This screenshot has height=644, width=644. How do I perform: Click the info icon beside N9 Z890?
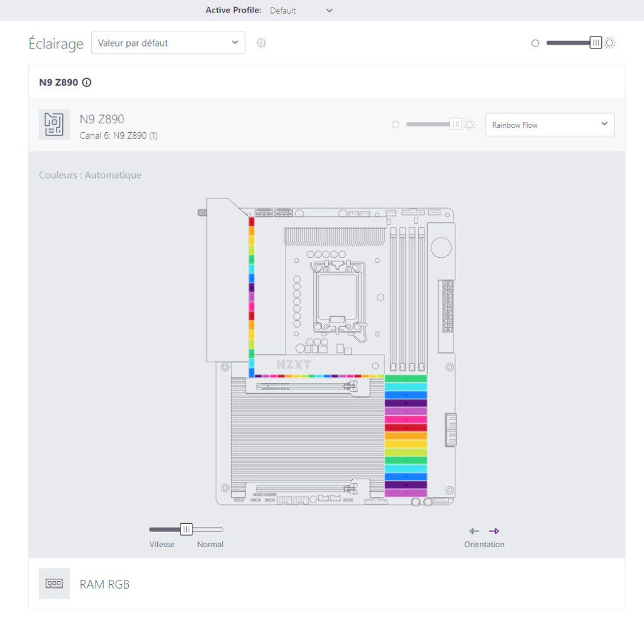(x=87, y=82)
